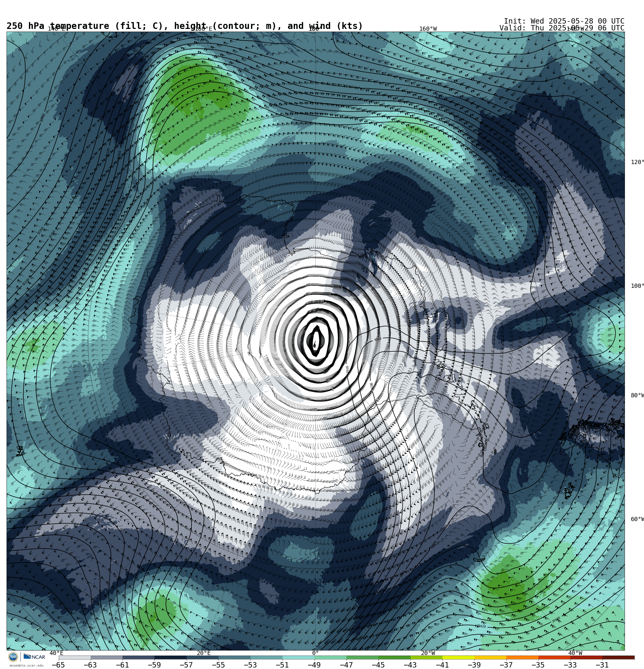644x669 pixels.
Task: Click the 40°E bottom longitude label
Action: coord(56,653)
